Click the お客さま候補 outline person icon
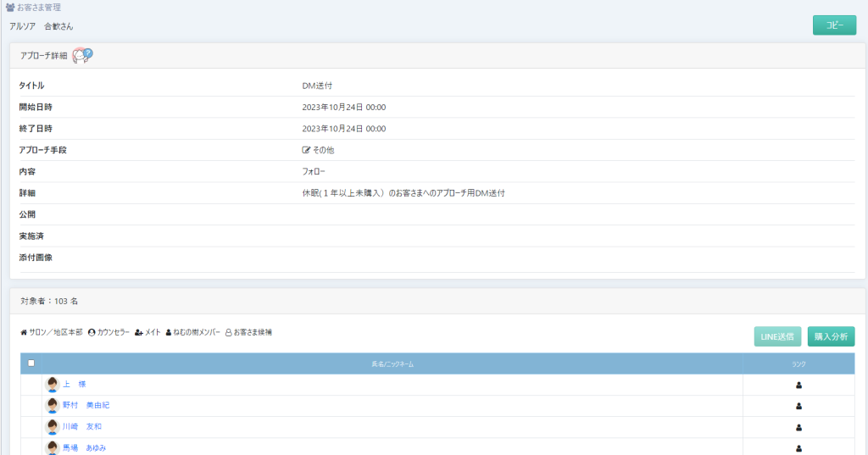 point(228,333)
